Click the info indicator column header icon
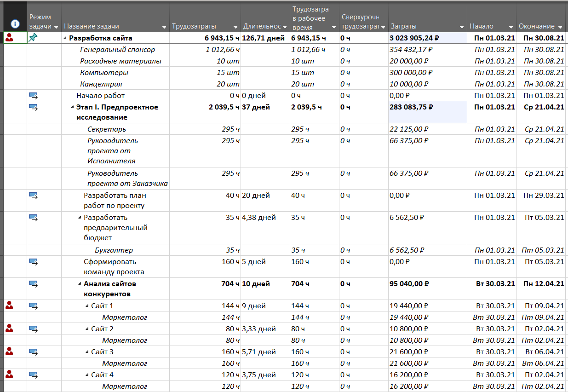568x392 pixels. [x=15, y=23]
